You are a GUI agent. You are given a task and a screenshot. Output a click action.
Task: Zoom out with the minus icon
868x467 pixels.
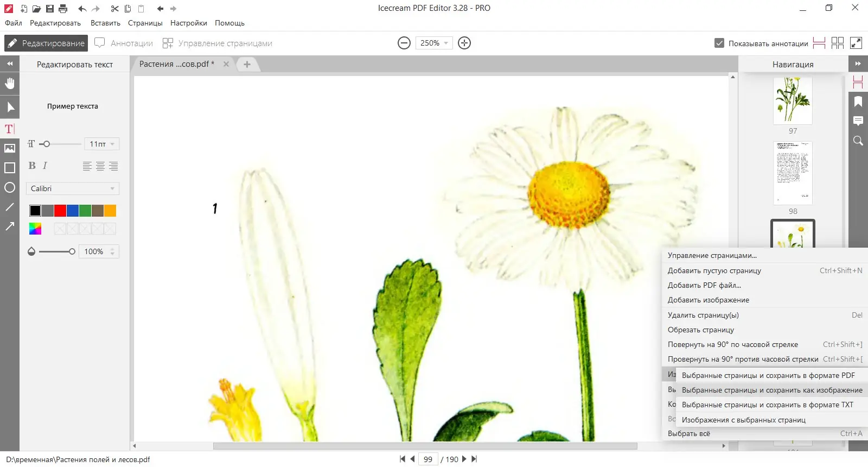point(404,43)
